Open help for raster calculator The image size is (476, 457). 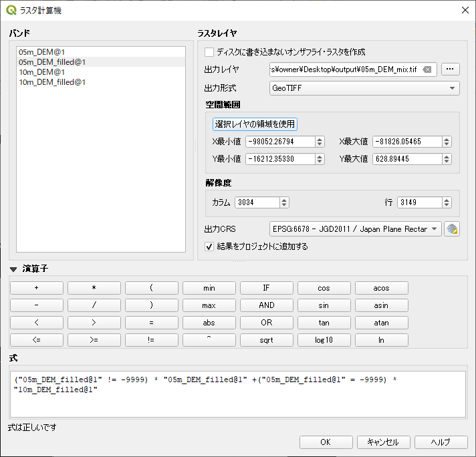coord(441,442)
